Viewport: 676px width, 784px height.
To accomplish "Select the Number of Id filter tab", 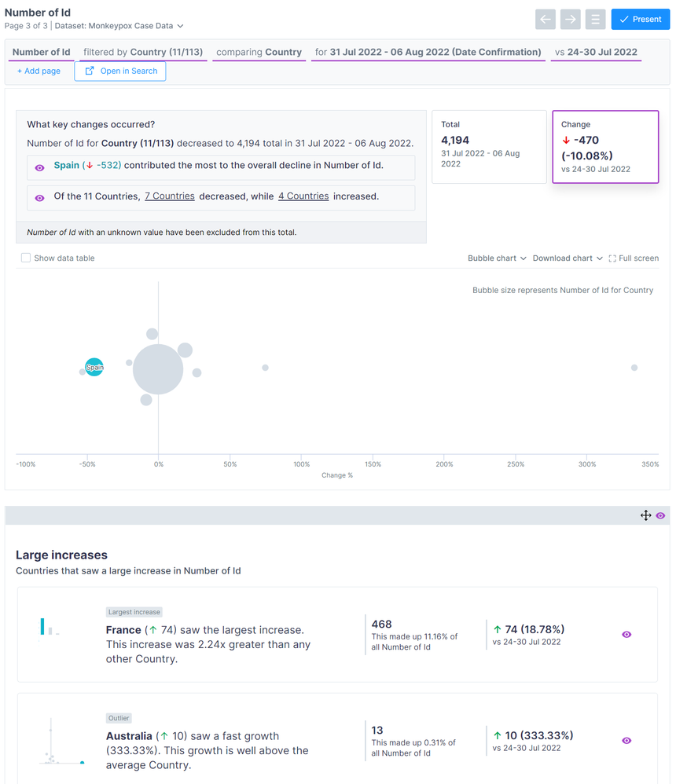I will click(42, 53).
